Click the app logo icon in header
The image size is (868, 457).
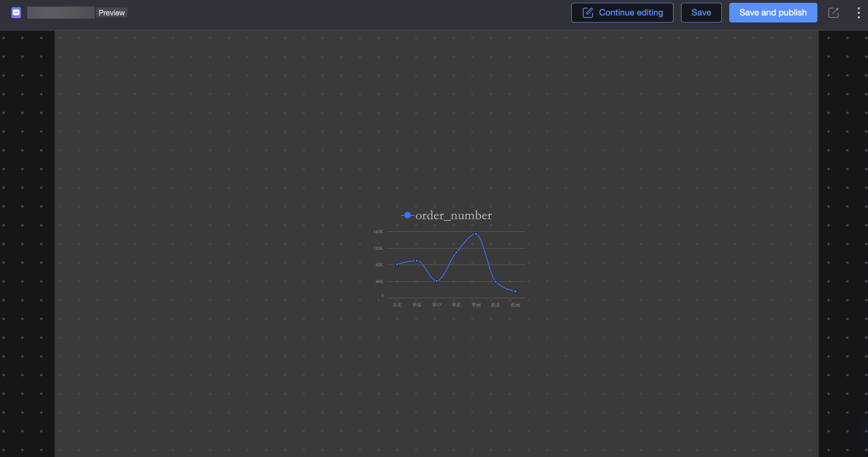click(x=16, y=13)
